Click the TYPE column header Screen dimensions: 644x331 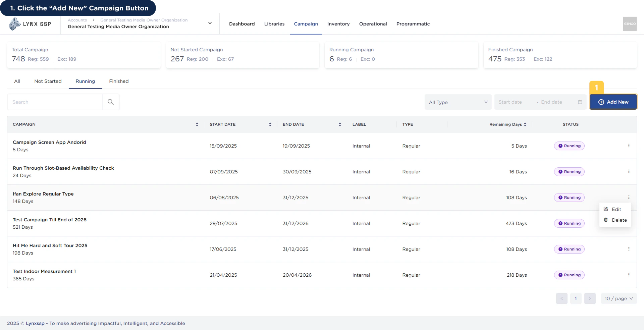pyautogui.click(x=408, y=124)
